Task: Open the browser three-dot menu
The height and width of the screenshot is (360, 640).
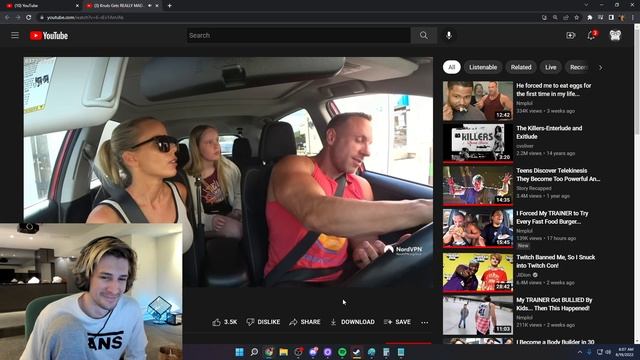Action: pyautogui.click(x=633, y=18)
